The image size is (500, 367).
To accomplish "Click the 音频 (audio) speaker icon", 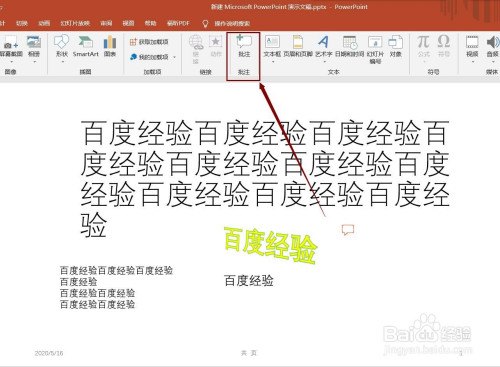I will (493, 42).
